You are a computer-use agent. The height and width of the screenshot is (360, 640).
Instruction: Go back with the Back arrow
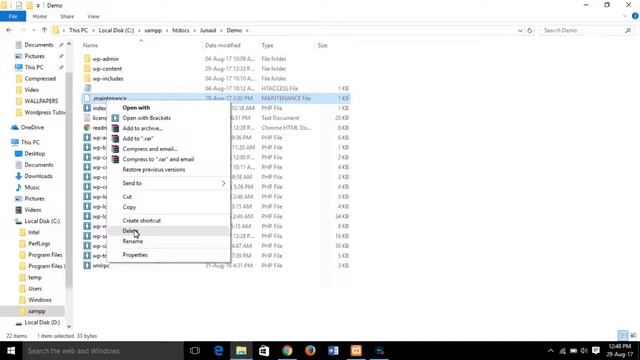coord(9,30)
